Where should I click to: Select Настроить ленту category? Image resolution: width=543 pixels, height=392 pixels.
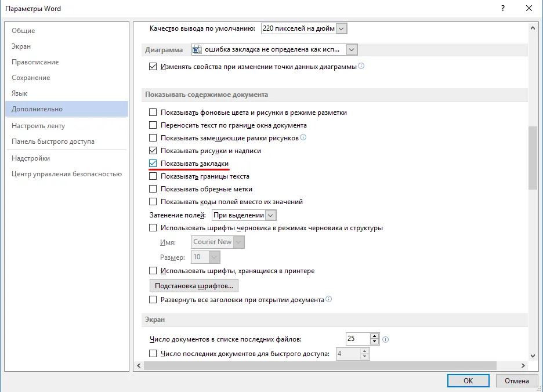coord(67,126)
